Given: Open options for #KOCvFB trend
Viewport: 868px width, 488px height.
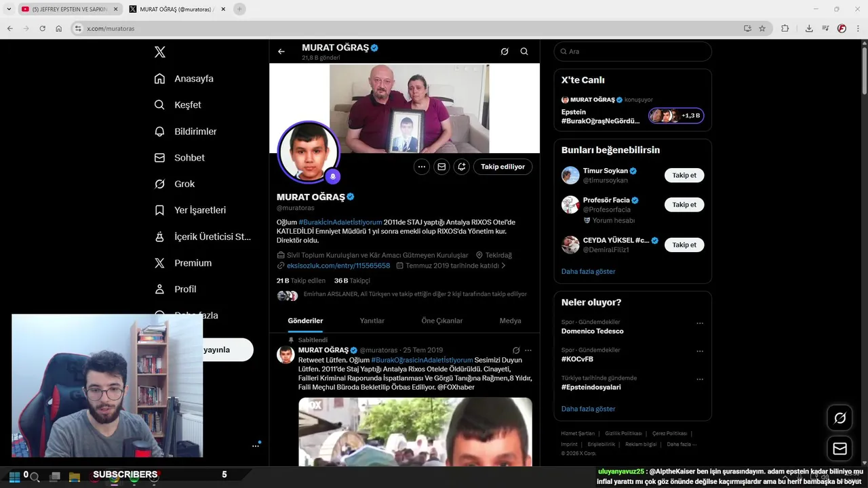Looking at the screenshot, I should (x=700, y=351).
